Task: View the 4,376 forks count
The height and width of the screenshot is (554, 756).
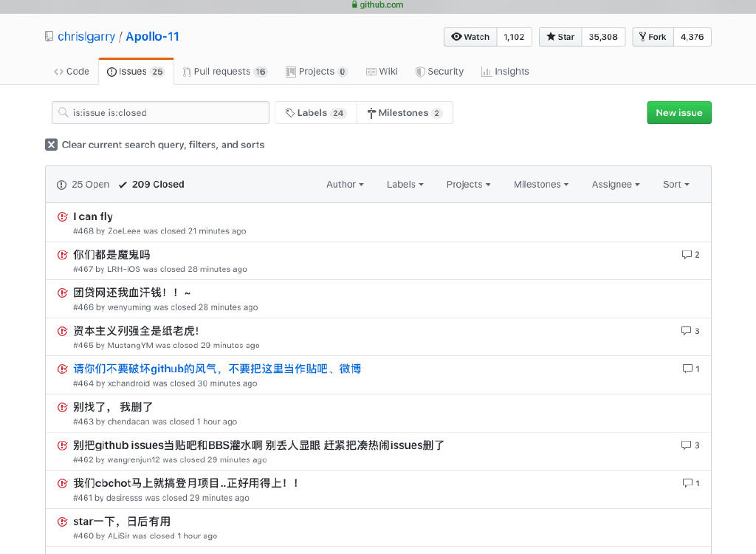Action: point(692,37)
